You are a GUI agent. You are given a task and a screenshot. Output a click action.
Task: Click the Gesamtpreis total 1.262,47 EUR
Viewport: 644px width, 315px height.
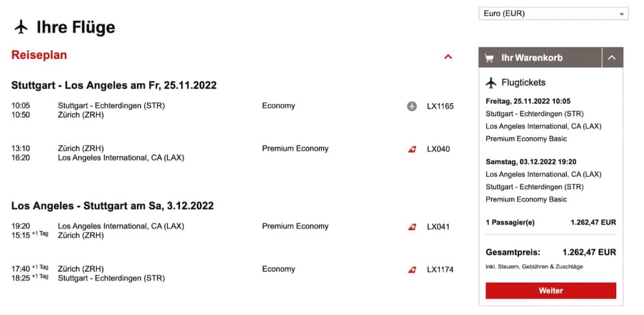click(589, 252)
